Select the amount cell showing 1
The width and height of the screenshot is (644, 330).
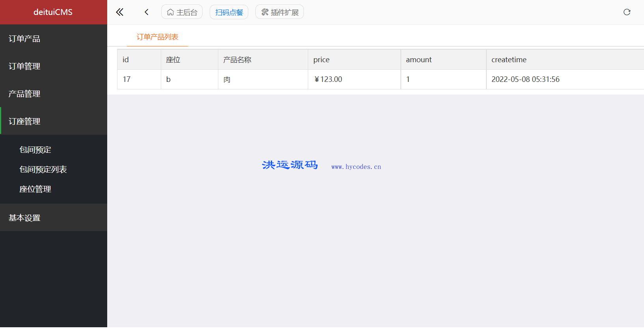[443, 80]
